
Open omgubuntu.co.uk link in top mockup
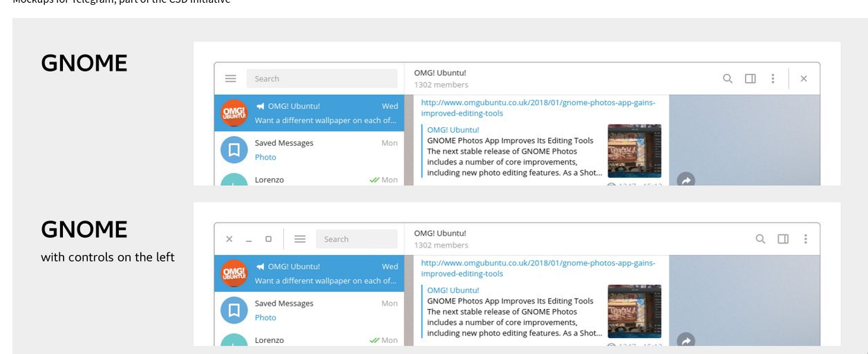coord(538,108)
